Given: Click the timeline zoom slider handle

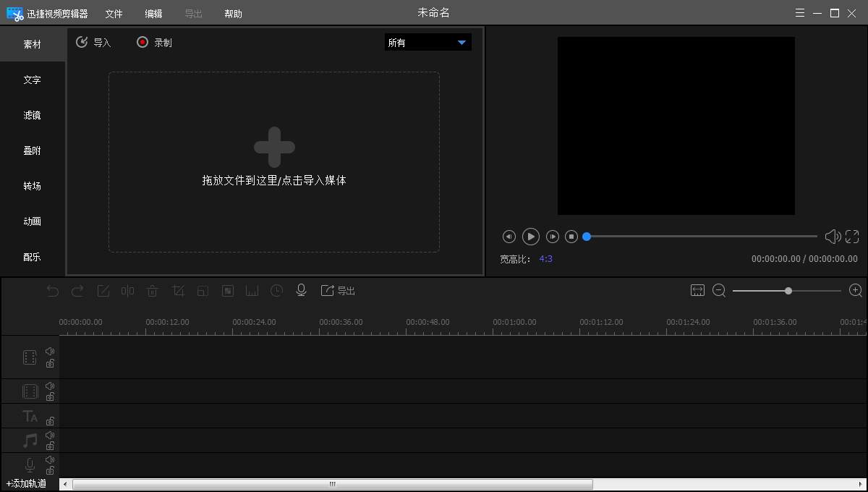Looking at the screenshot, I should point(788,291).
